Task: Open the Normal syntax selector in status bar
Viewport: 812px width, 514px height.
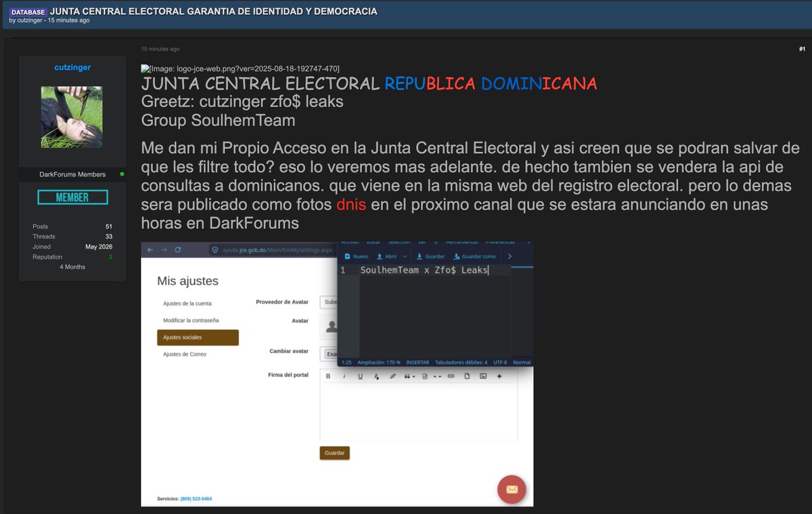Action: tap(522, 362)
